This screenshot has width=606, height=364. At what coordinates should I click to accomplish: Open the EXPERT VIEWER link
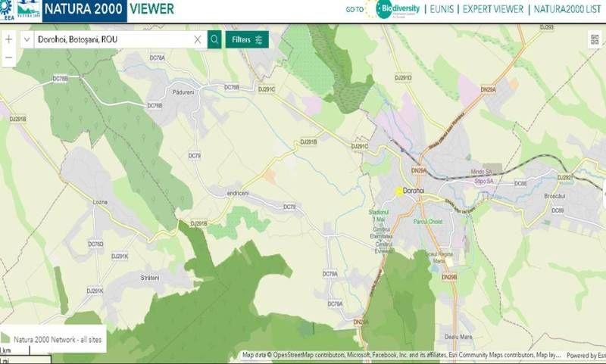pos(493,10)
